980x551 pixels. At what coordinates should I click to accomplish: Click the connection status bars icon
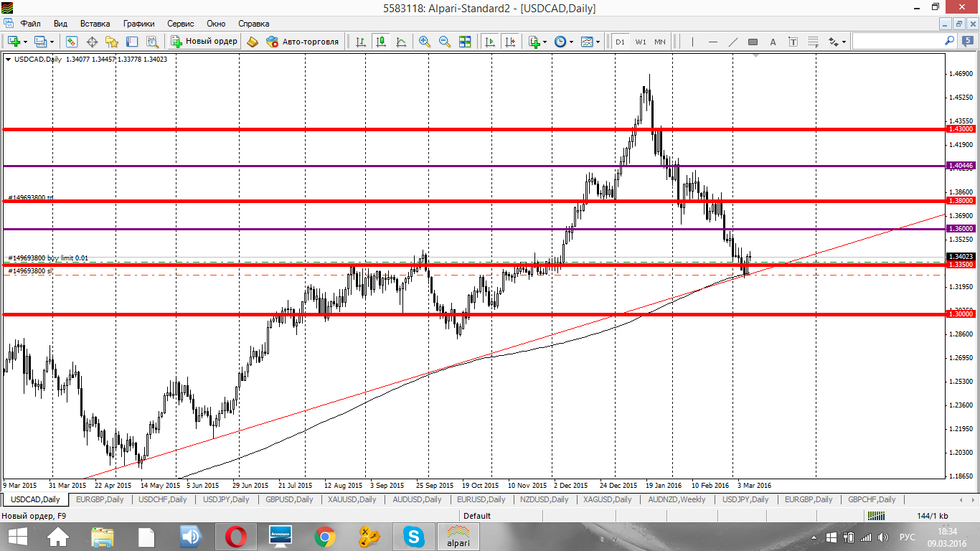point(875,515)
